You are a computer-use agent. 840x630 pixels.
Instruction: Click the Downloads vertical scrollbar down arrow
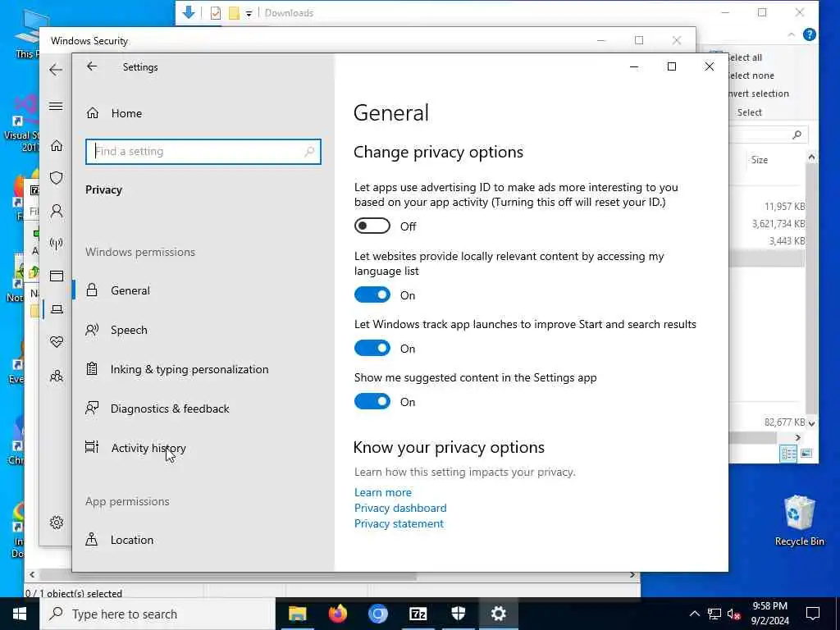click(x=811, y=423)
